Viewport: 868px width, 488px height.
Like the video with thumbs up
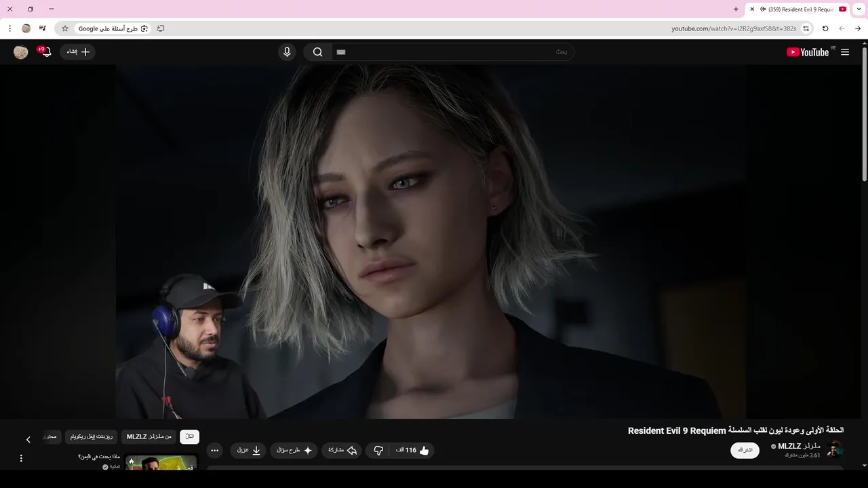(414, 450)
